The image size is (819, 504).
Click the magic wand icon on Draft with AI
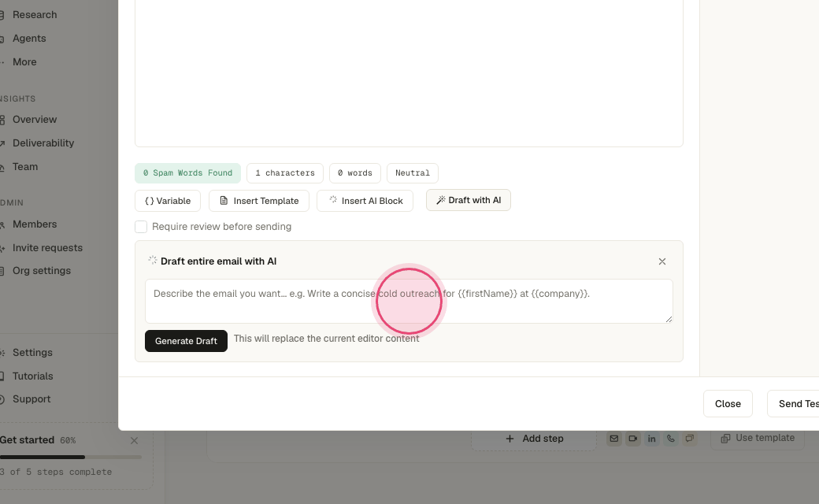(441, 200)
